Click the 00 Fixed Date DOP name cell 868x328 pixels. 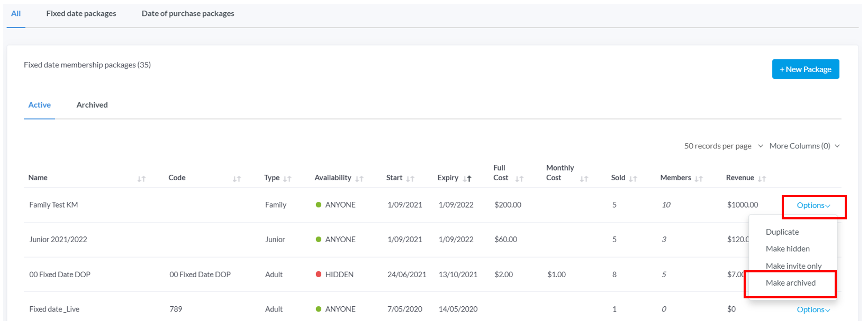[x=60, y=274]
